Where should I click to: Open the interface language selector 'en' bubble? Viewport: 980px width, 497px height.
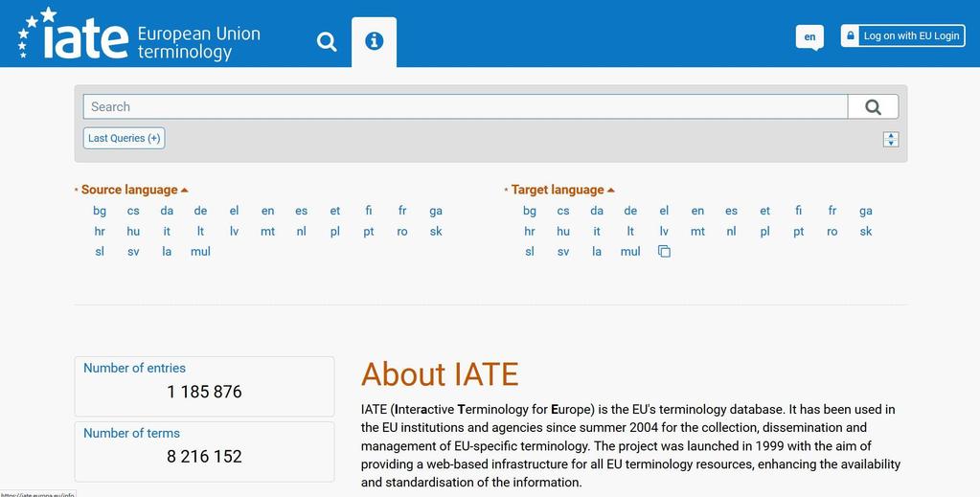tap(809, 37)
